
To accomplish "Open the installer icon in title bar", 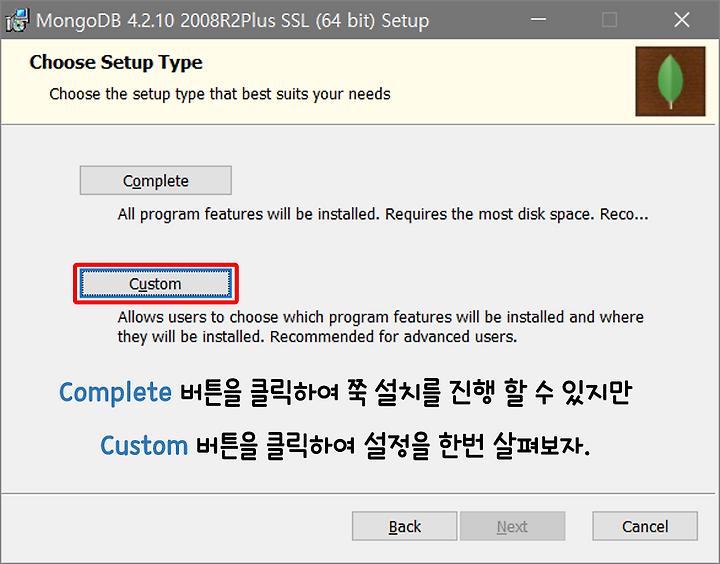I will [17, 20].
